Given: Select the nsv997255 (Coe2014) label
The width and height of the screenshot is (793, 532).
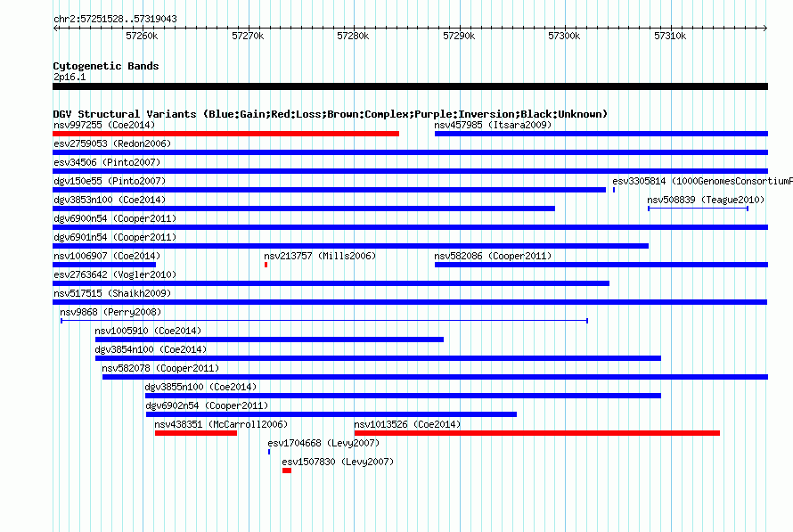Looking at the screenshot, I should (104, 125).
